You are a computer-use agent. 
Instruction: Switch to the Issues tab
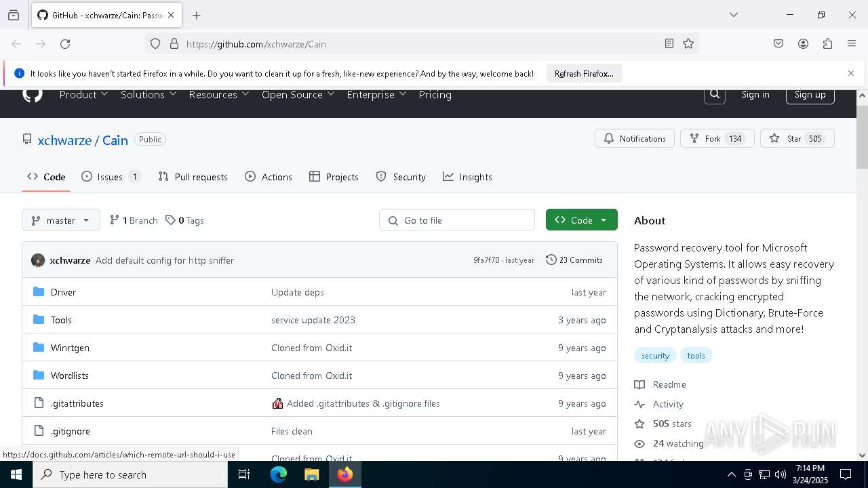coord(111,177)
